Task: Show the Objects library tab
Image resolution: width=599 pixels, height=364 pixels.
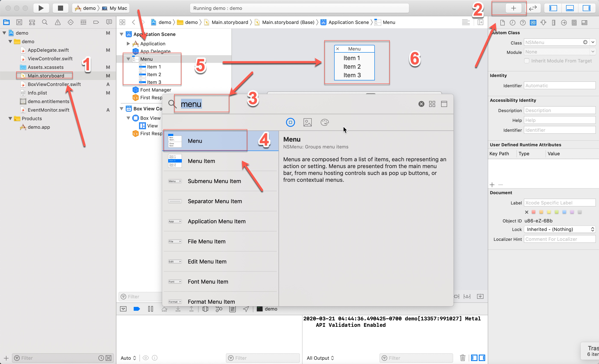Action: click(x=290, y=122)
